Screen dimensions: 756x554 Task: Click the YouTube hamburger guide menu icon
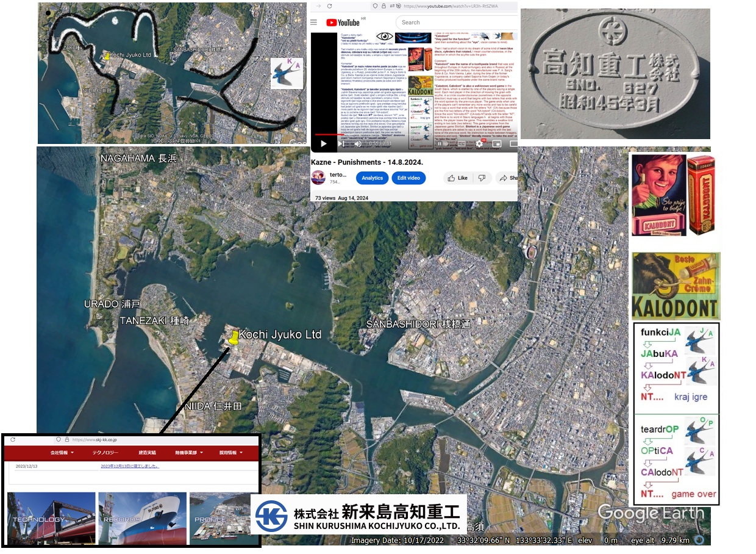[314, 22]
